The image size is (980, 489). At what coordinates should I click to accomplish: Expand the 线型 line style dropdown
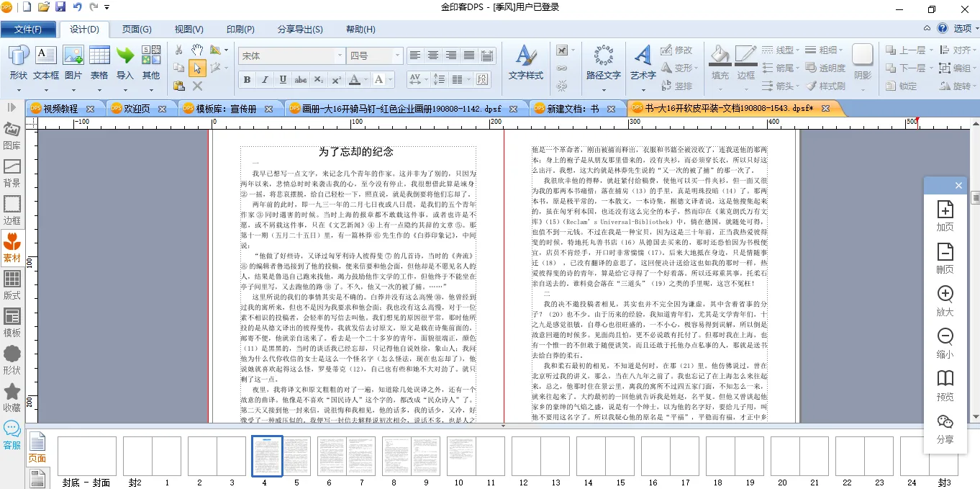pos(786,50)
